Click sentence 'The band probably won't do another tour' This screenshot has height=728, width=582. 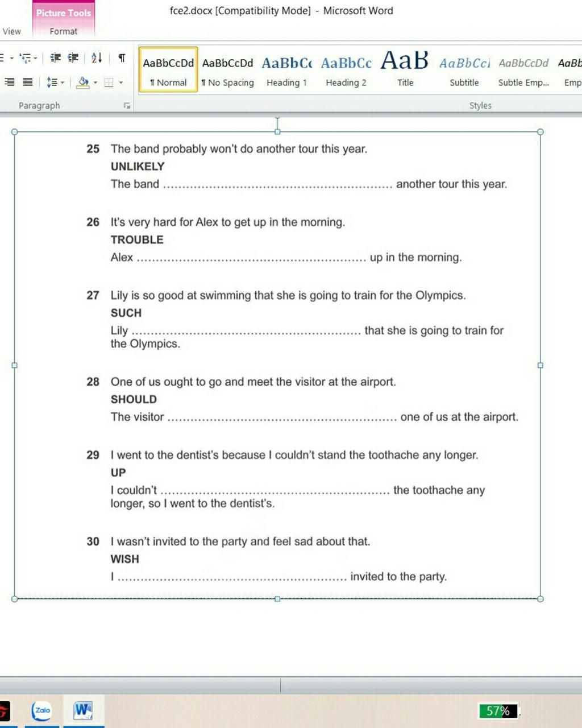point(239,149)
